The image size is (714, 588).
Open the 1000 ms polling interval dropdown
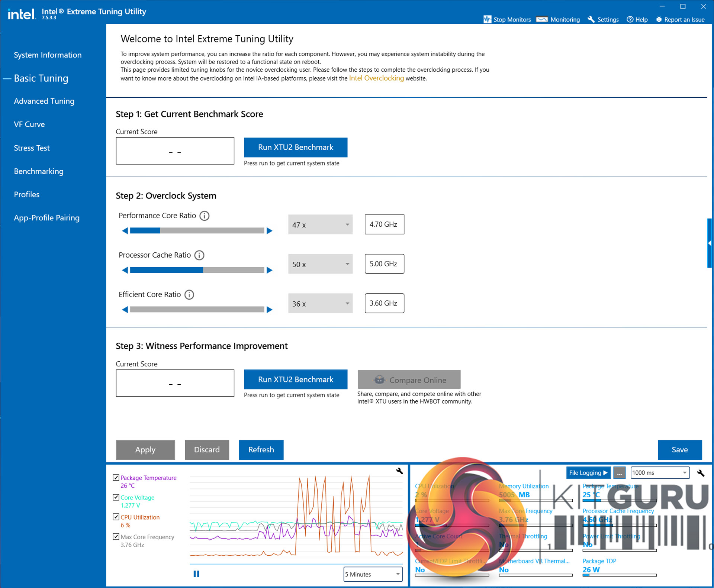click(x=660, y=473)
